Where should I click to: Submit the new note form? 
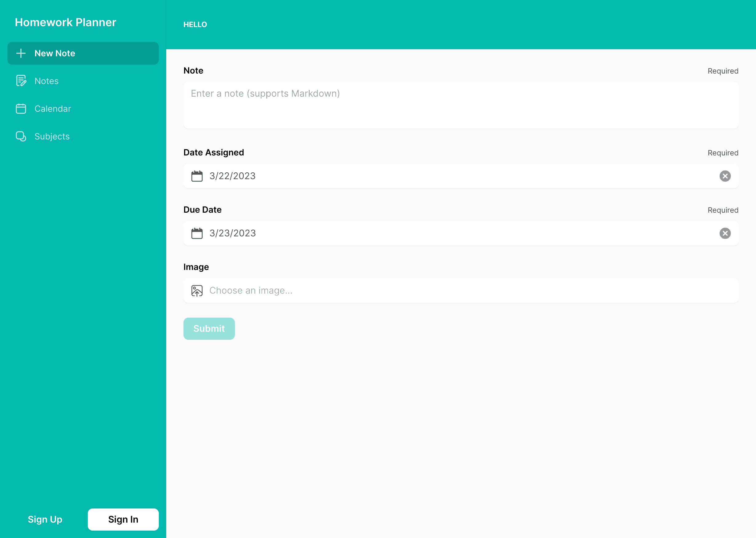(209, 328)
